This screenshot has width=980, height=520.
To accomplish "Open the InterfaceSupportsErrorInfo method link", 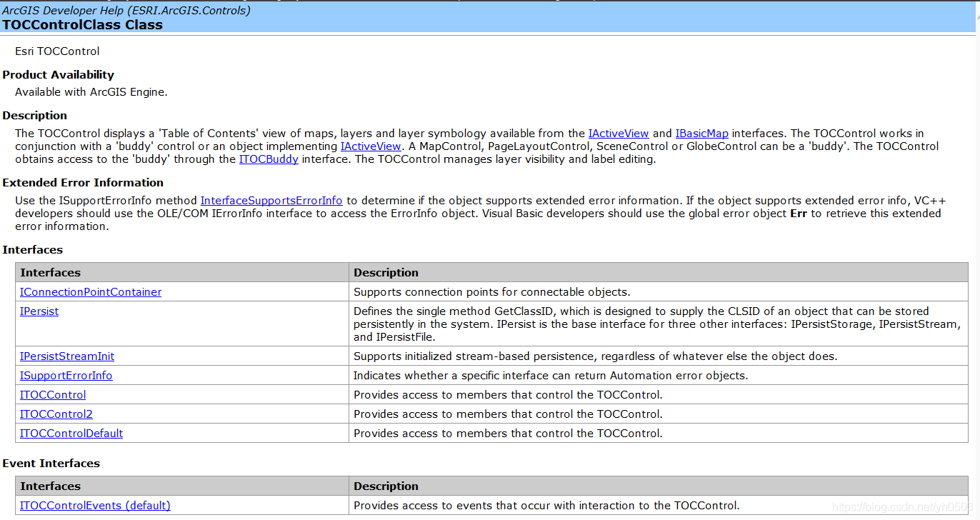I will pos(271,201).
